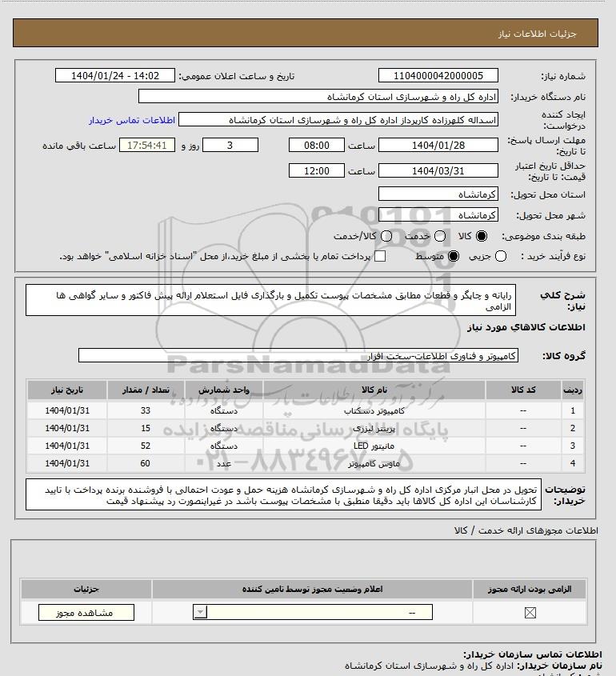
Task: Click the استان محل تحویل field
Action: (438, 194)
